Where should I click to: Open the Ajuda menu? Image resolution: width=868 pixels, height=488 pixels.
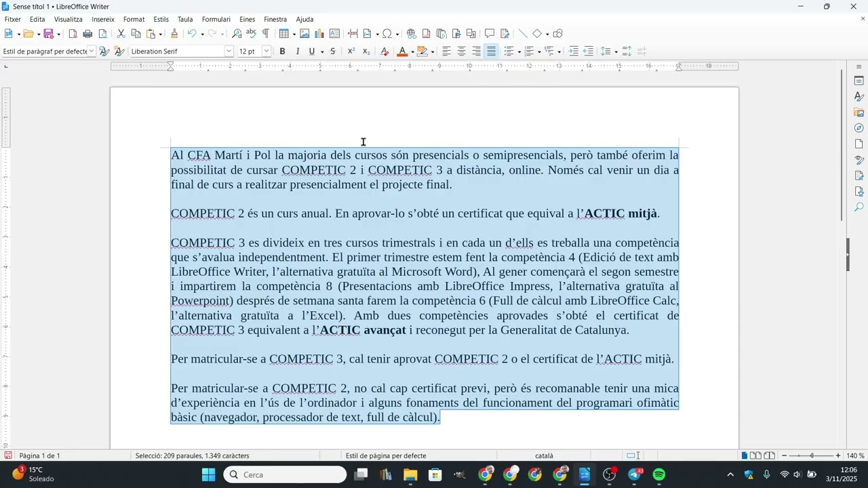coord(304,20)
